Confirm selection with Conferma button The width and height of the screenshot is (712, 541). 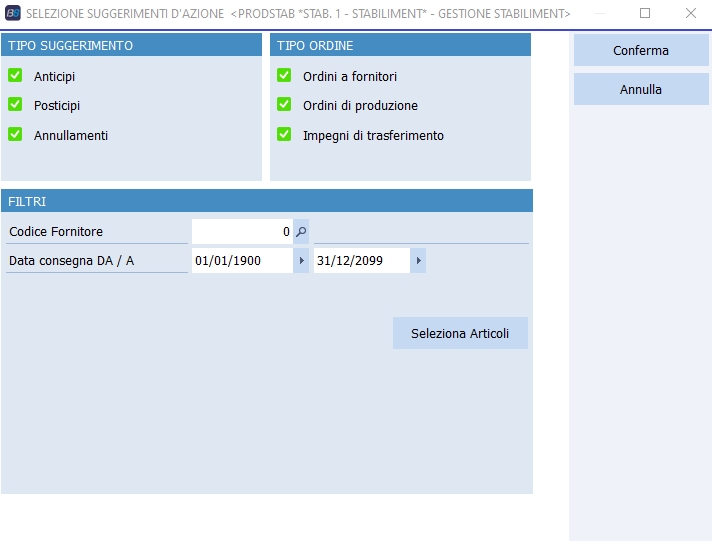(x=641, y=50)
